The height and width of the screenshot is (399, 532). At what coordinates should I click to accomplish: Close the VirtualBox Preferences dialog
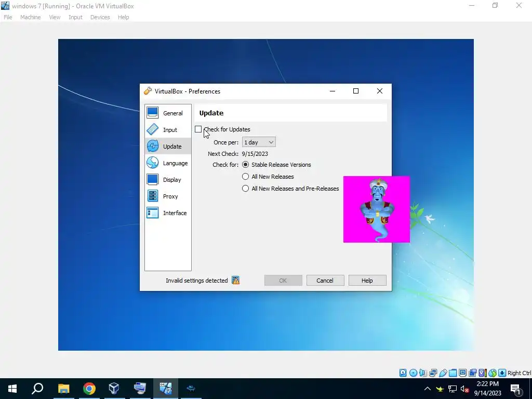[380, 91]
